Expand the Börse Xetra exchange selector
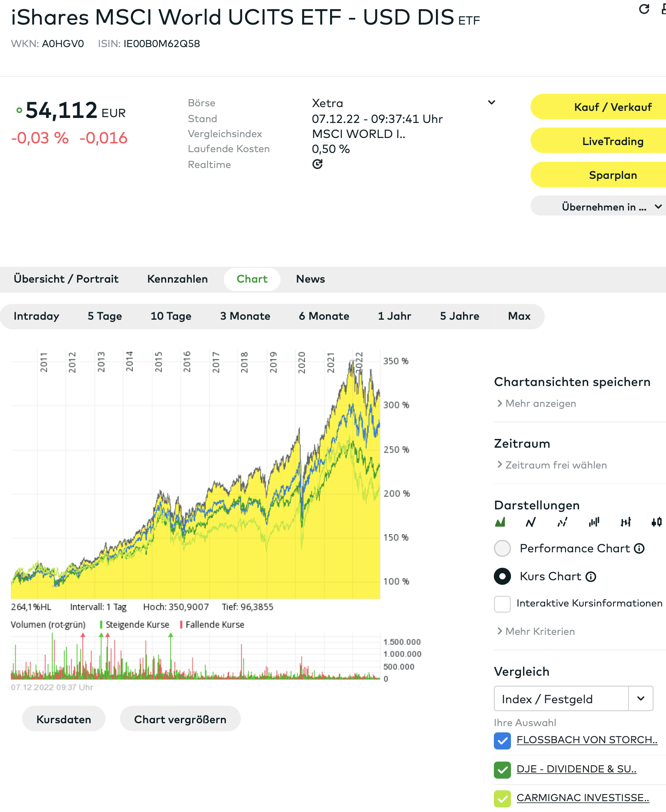This screenshot has height=812, width=666. (x=492, y=103)
